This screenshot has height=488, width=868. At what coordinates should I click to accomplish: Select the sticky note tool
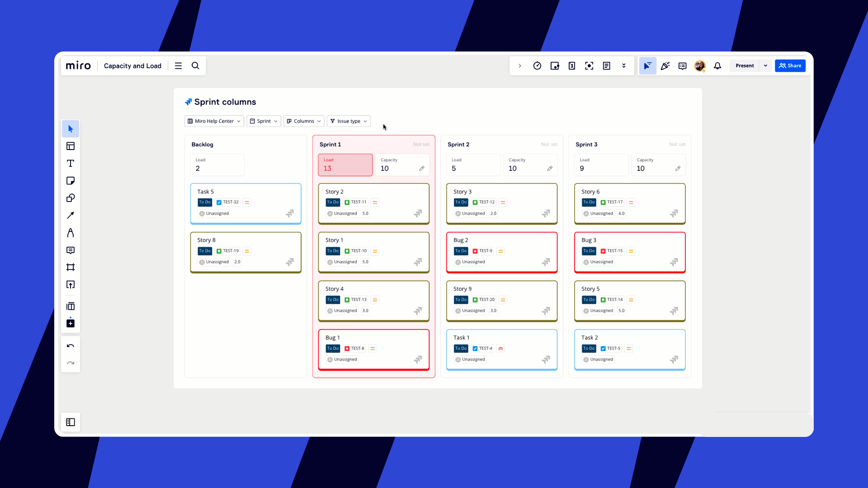click(71, 181)
